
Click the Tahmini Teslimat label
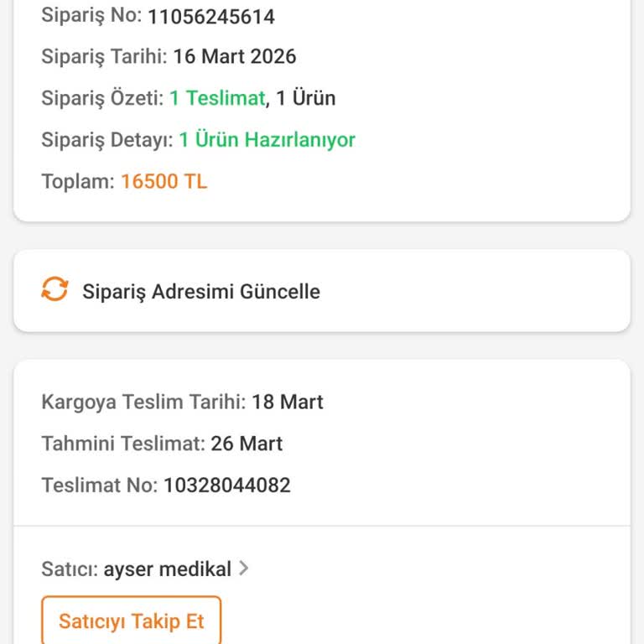pos(122,444)
